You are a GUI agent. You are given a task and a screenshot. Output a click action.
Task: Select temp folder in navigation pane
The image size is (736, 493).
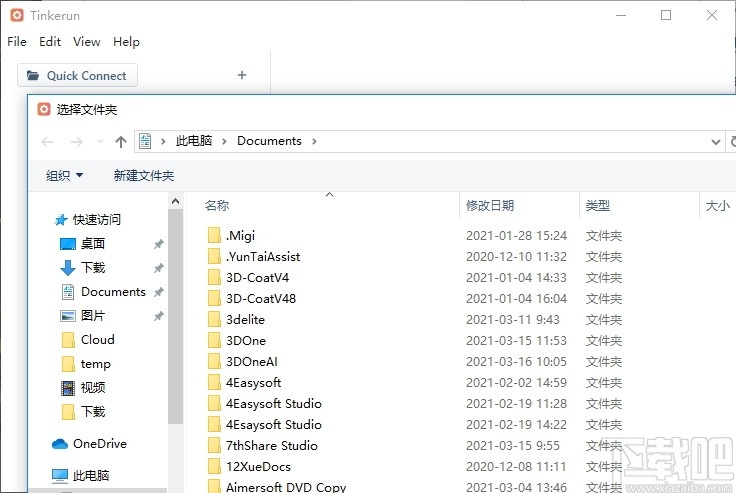[95, 363]
